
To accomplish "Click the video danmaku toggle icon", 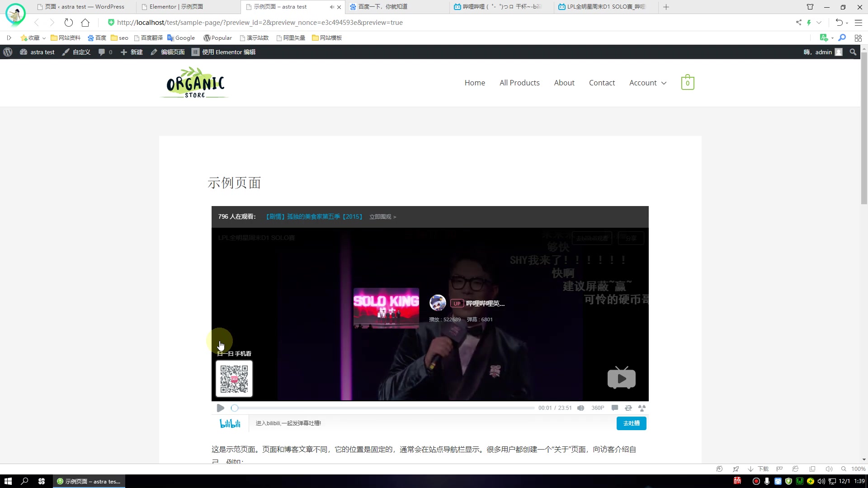I will [x=615, y=408].
